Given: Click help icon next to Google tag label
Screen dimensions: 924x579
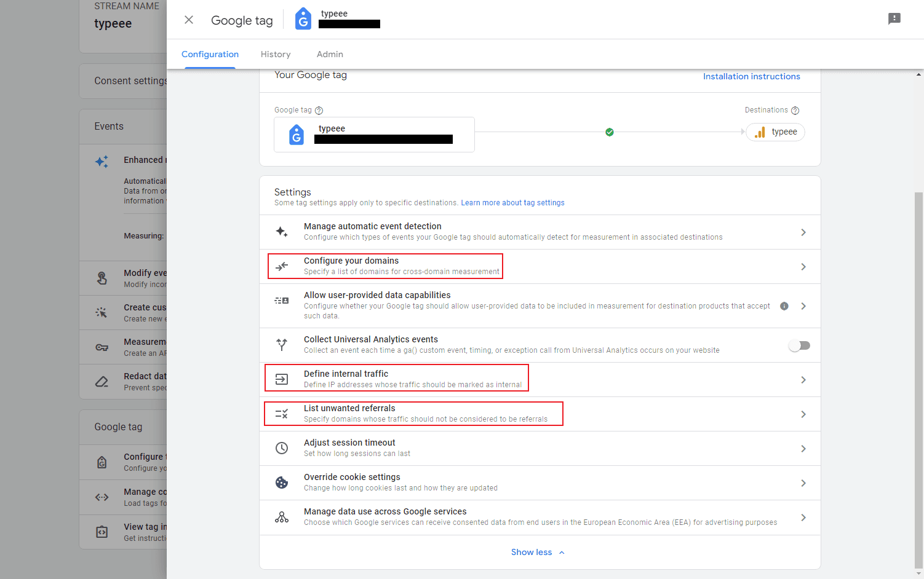Looking at the screenshot, I should click(x=319, y=111).
